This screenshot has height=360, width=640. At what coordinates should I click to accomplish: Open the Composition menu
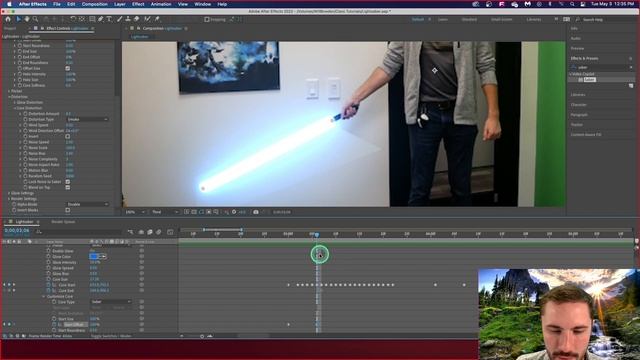(x=94, y=4)
